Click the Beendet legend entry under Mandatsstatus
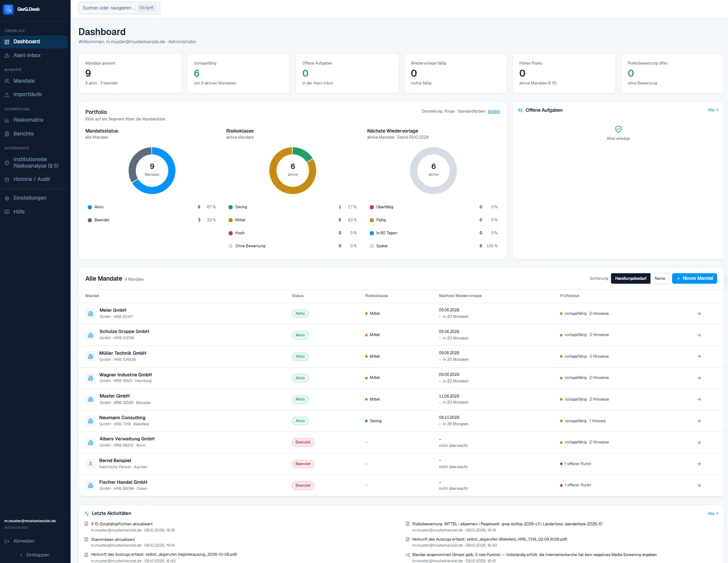 click(x=152, y=220)
